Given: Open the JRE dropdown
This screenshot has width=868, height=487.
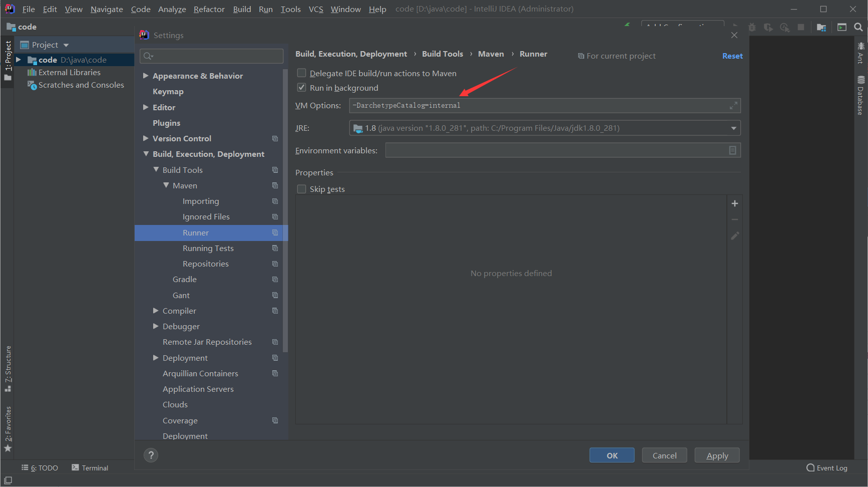Looking at the screenshot, I should point(733,128).
